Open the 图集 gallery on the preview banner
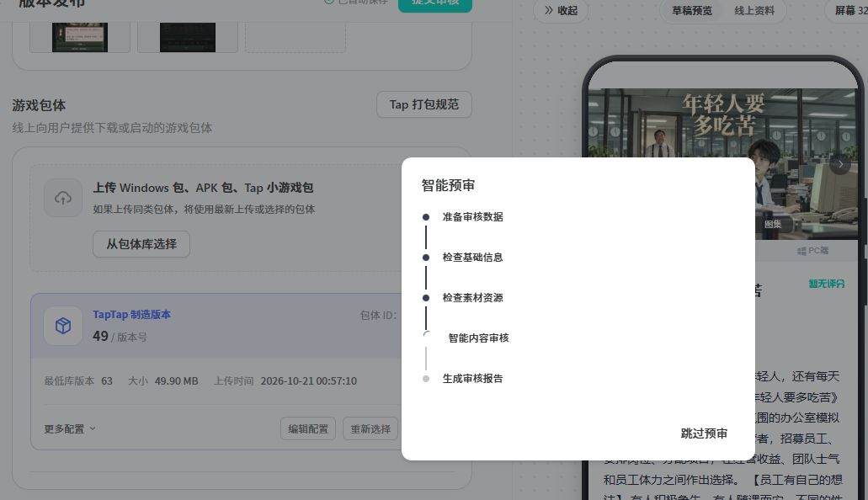The width and height of the screenshot is (868, 500). pos(773,224)
